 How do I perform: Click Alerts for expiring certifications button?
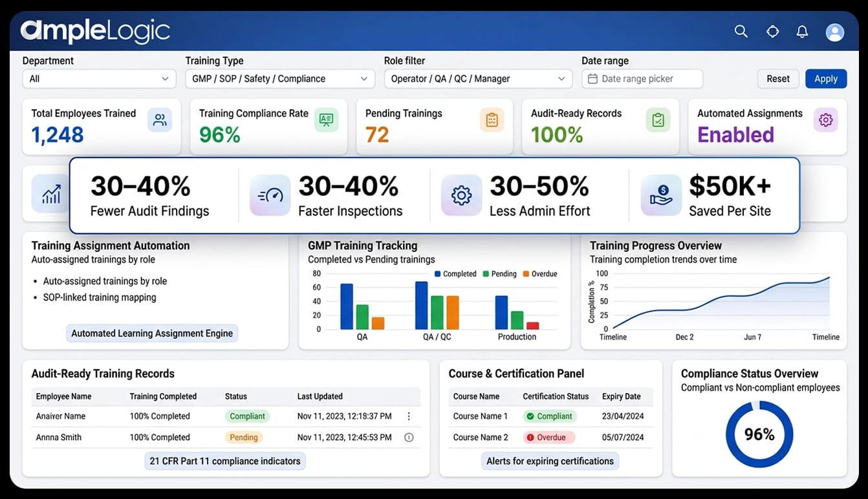tap(550, 462)
